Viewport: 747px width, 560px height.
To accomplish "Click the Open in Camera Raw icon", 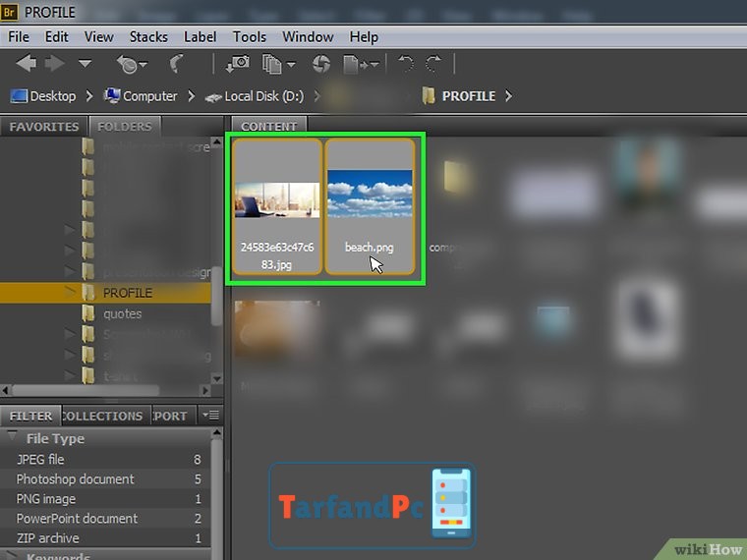I will pyautogui.click(x=321, y=64).
